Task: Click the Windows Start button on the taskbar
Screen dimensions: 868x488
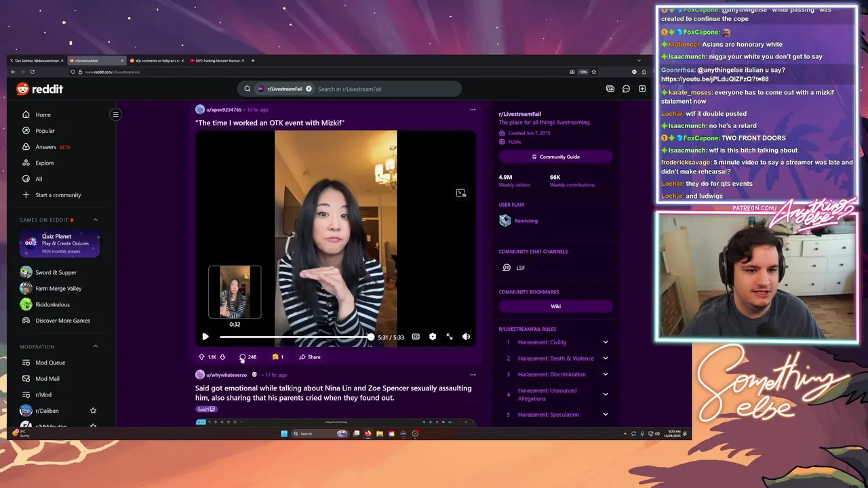Action: [x=284, y=434]
